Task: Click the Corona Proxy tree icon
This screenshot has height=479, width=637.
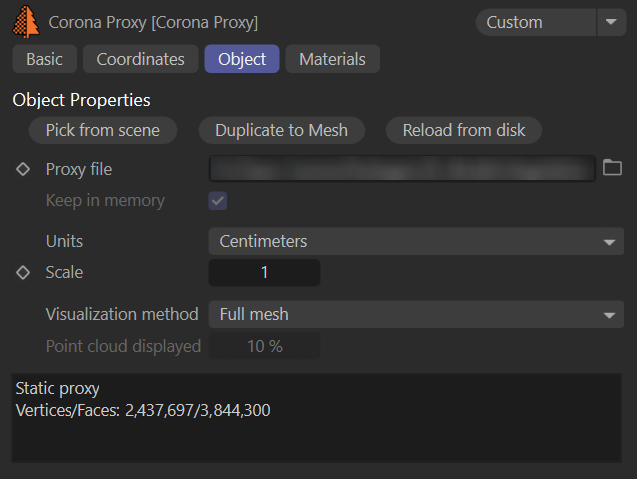Action: coord(26,22)
